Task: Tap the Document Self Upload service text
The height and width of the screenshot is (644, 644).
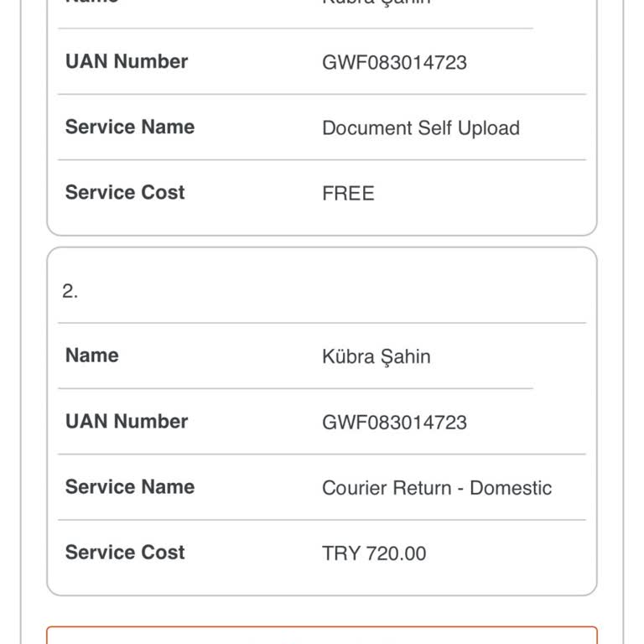Action: point(421,128)
